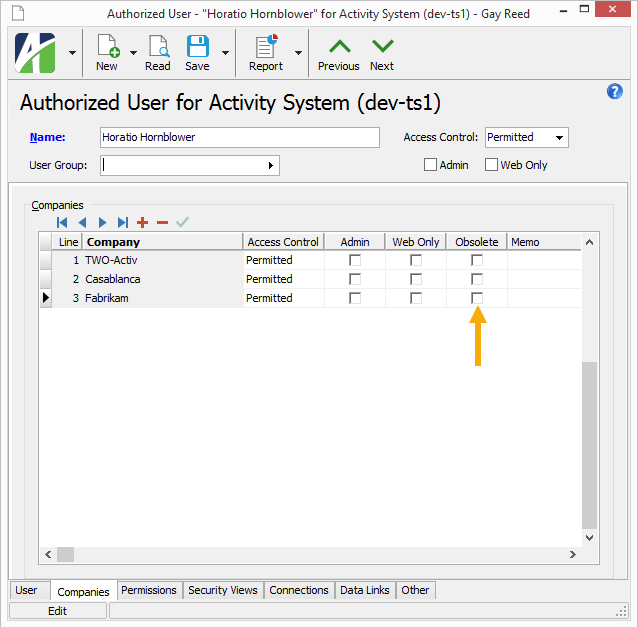Check Web Only for Casablanca row
This screenshot has height=627, width=638.
click(x=416, y=279)
